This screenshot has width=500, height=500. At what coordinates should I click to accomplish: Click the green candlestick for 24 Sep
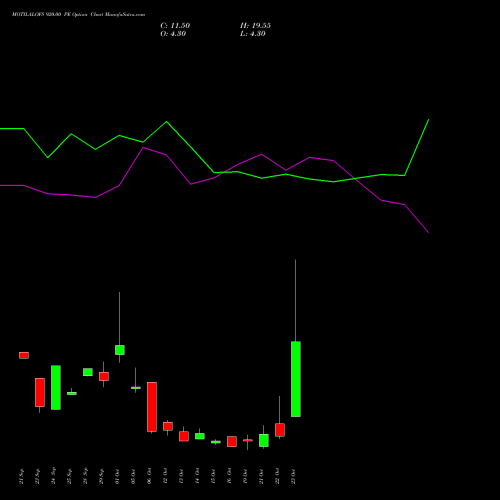pyautogui.click(x=56, y=388)
